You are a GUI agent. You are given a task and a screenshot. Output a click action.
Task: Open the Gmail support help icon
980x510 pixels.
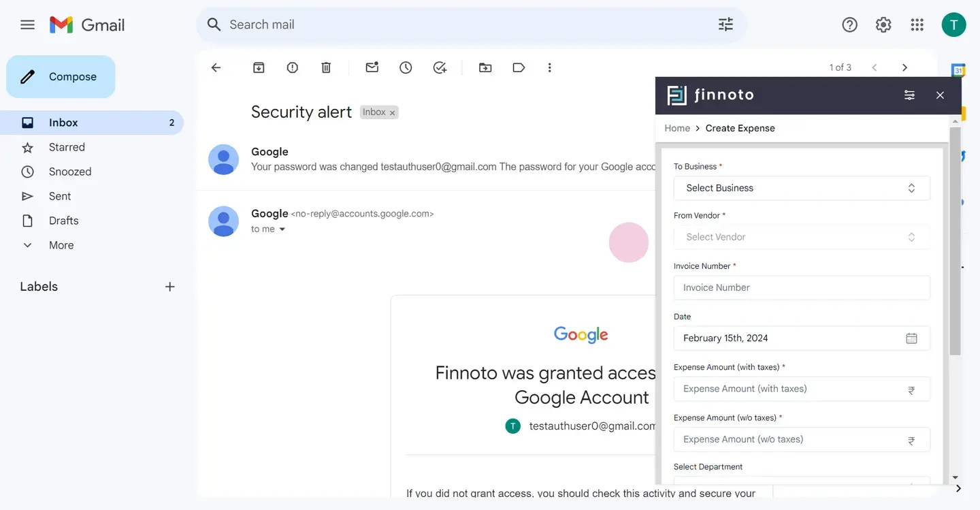tap(849, 25)
